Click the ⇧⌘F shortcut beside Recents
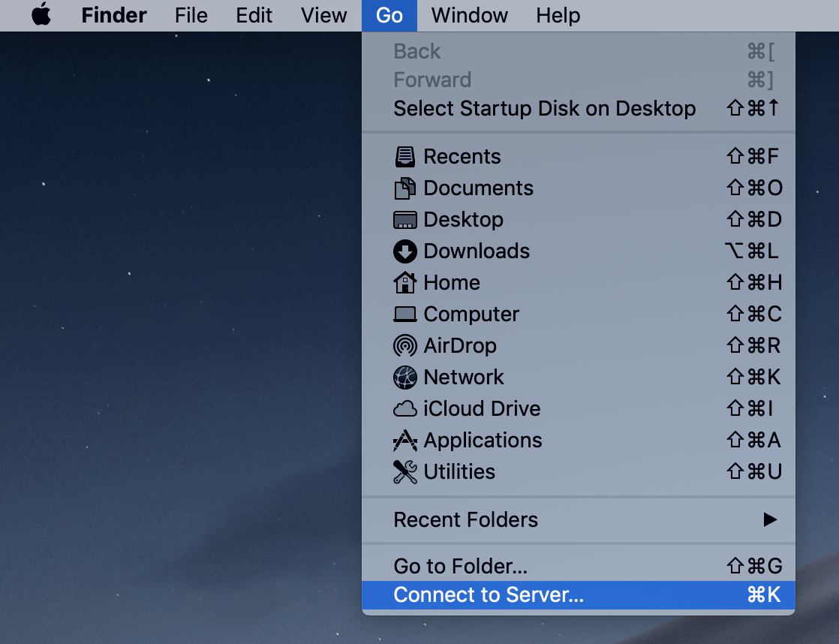The width and height of the screenshot is (839, 644). (x=753, y=157)
